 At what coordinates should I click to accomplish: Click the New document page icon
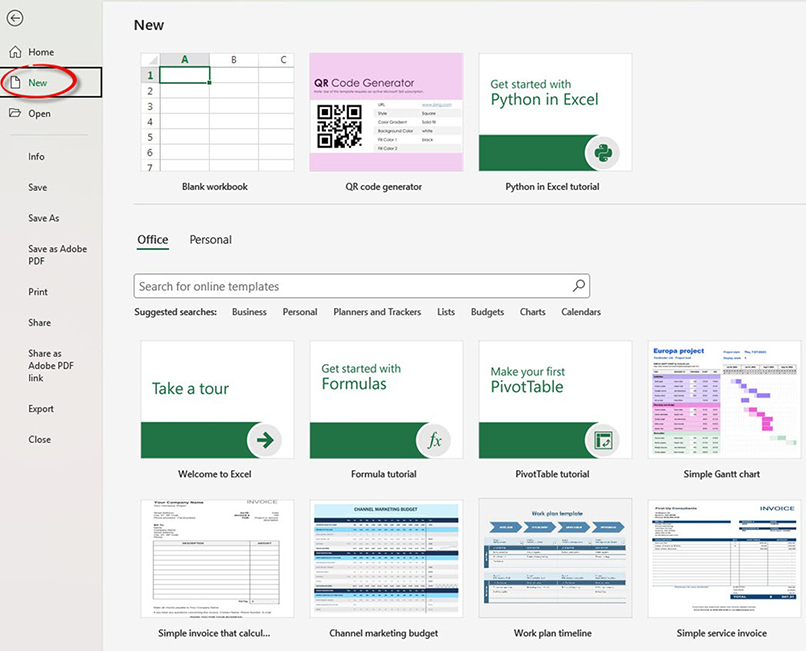point(16,82)
